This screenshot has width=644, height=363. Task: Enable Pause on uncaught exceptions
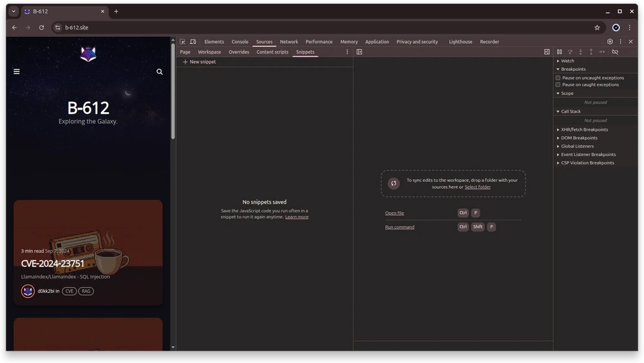coord(558,78)
